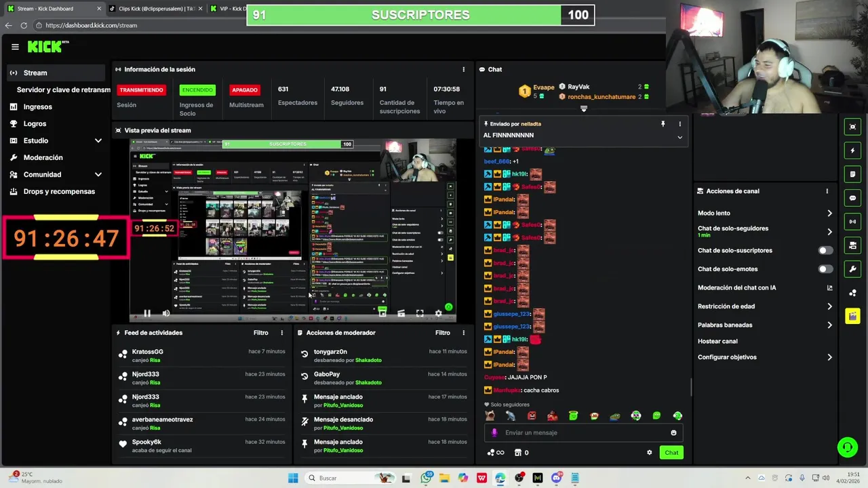The width and height of the screenshot is (868, 488).
Task: Click the right sidebar lightning bolt icon
Action: (853, 150)
